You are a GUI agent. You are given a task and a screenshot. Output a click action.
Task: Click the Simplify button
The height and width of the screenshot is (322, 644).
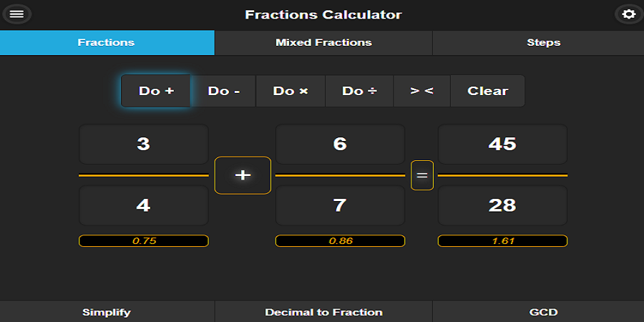pyautogui.click(x=107, y=312)
